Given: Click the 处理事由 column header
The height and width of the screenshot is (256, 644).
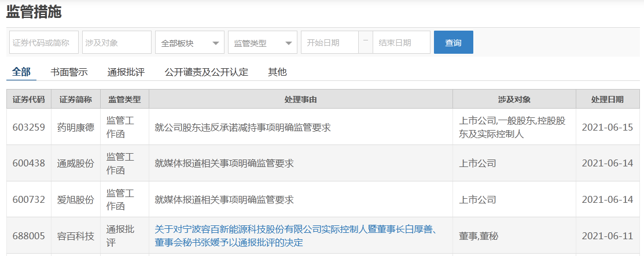Looking at the screenshot, I should coord(301,99).
